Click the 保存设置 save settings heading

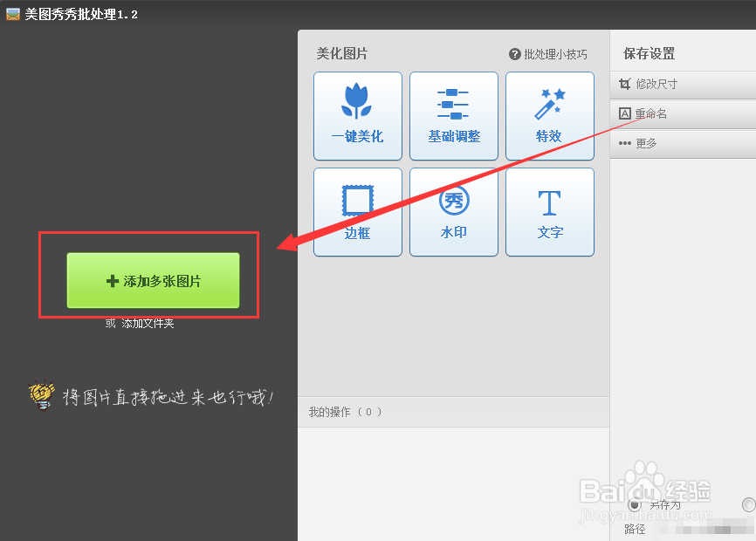point(649,53)
